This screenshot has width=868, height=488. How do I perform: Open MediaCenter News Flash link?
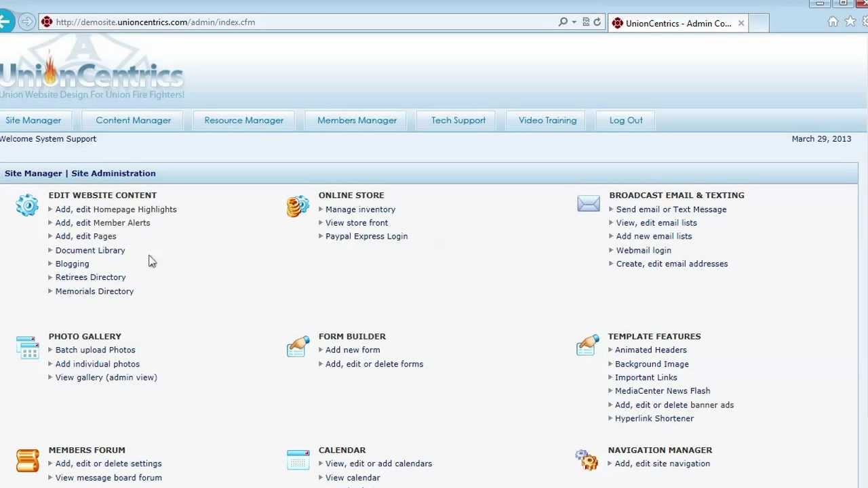point(663,391)
